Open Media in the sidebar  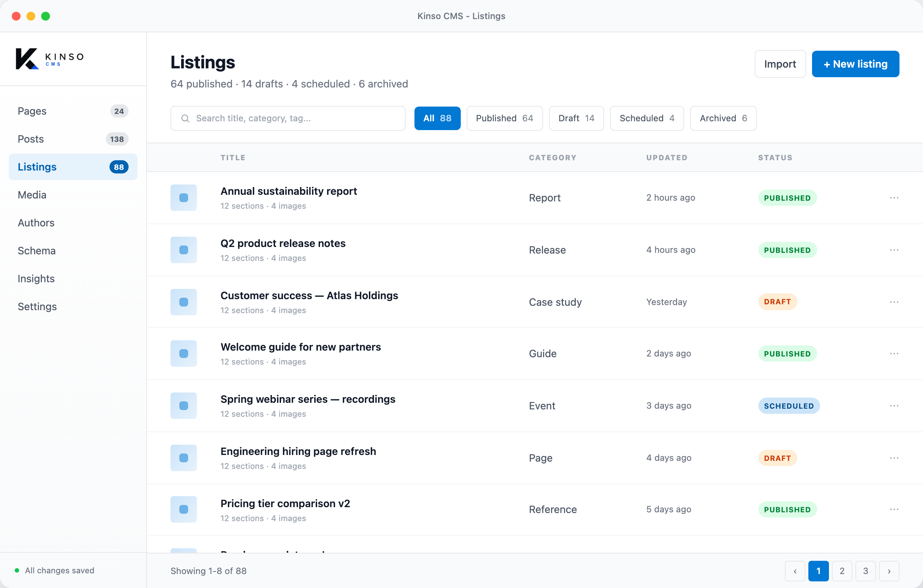(x=73, y=195)
